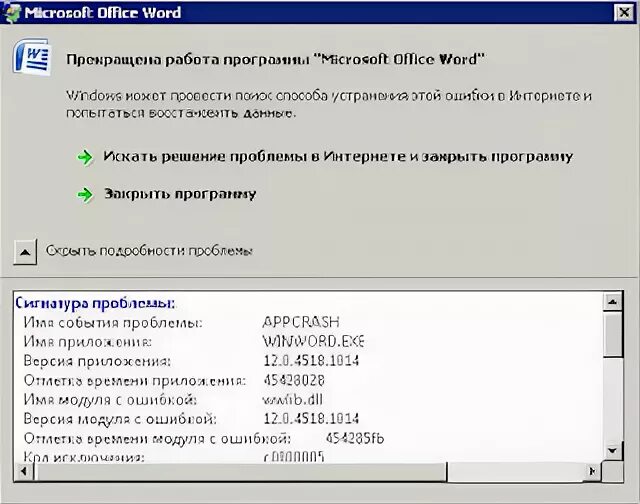Click the Прекращена работа программы heading
Screen dimensions: 640x504
[275, 60]
